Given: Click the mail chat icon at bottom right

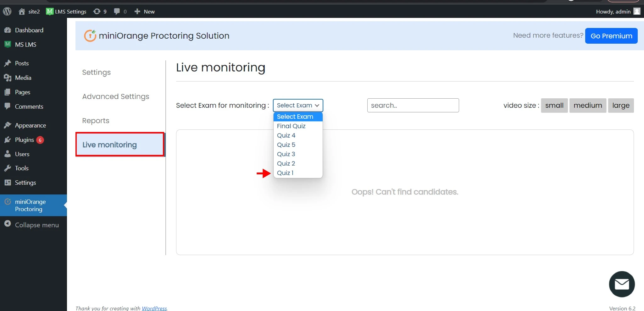Looking at the screenshot, I should click(x=621, y=284).
